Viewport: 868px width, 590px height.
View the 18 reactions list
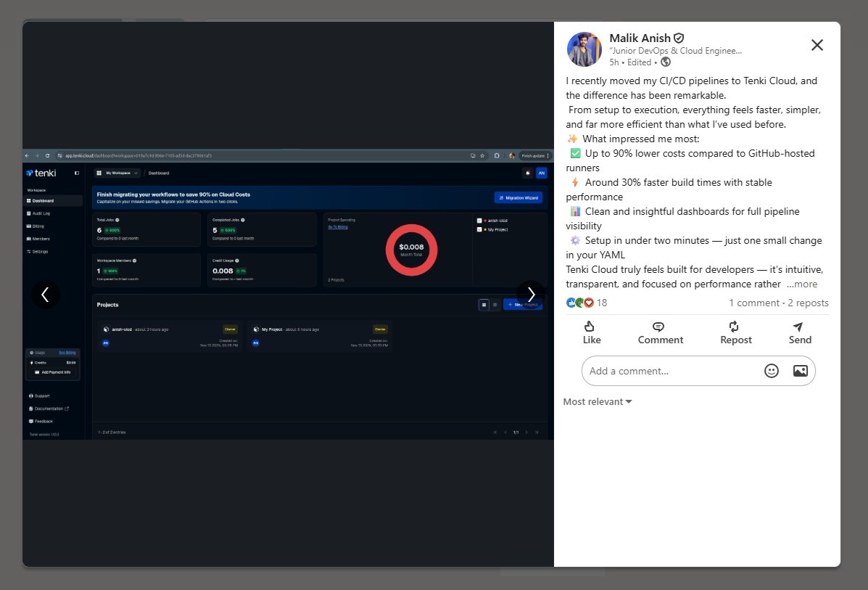(x=602, y=303)
